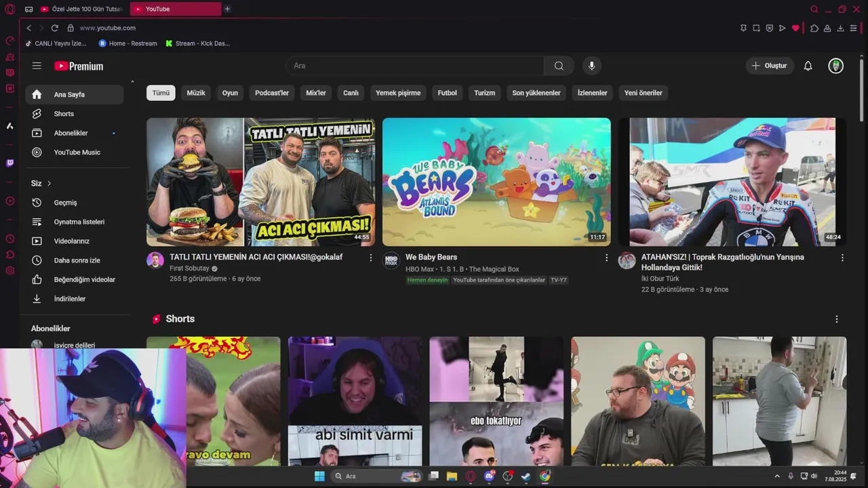Open ATAHAN'SIZ video thumbnail
Image resolution: width=868 pixels, height=488 pixels.
point(732,182)
